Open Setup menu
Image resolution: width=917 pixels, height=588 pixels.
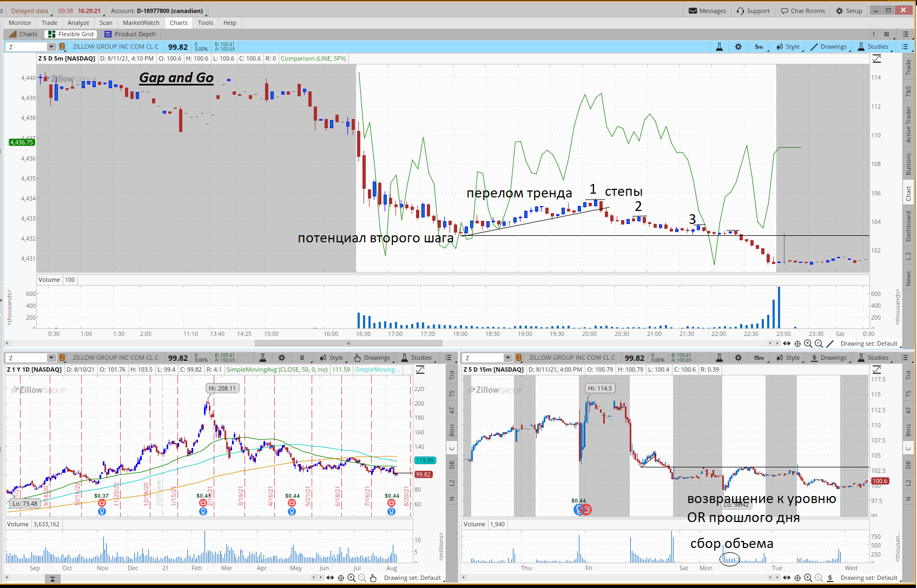pos(849,11)
